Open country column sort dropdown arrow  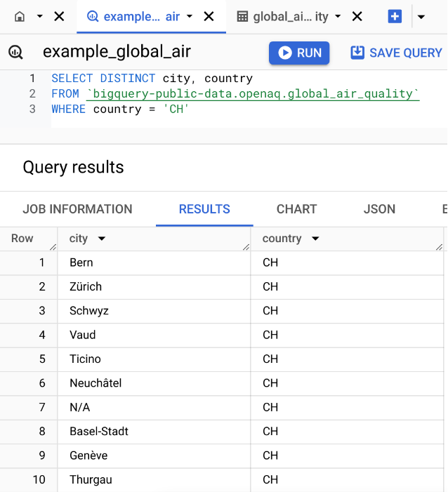click(x=315, y=239)
